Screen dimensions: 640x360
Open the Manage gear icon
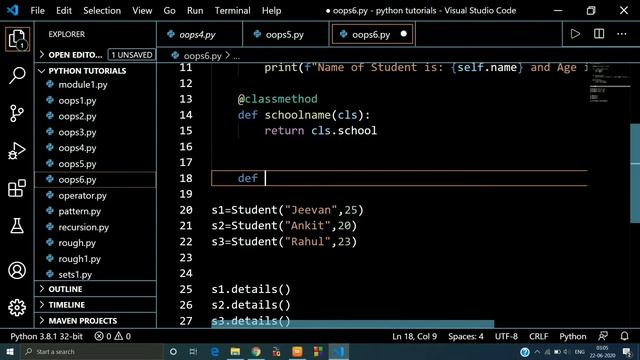tap(17, 307)
